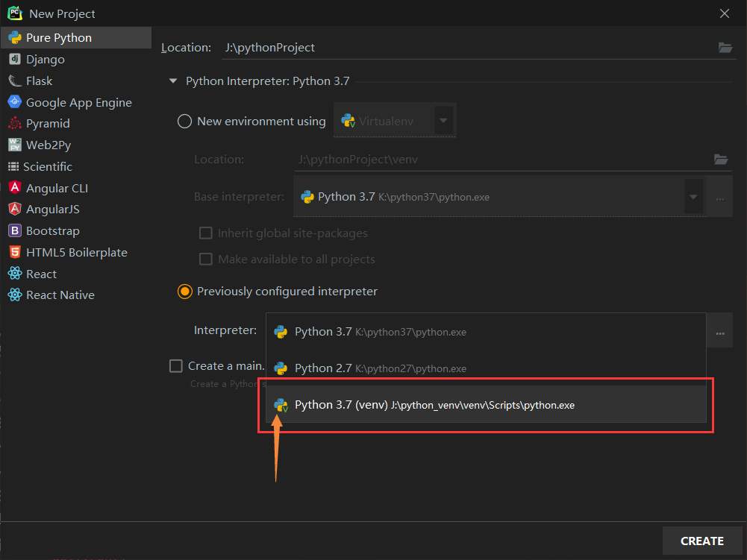Screen dimensions: 747x560
Task: Click the Pyramid red icon
Action: (x=15, y=123)
